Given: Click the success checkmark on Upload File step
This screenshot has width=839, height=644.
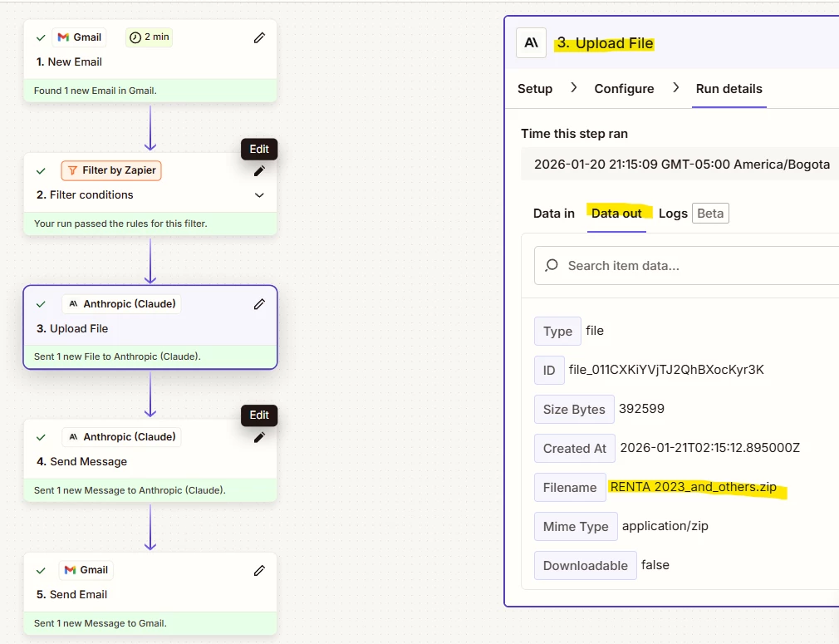Looking at the screenshot, I should click(x=41, y=304).
